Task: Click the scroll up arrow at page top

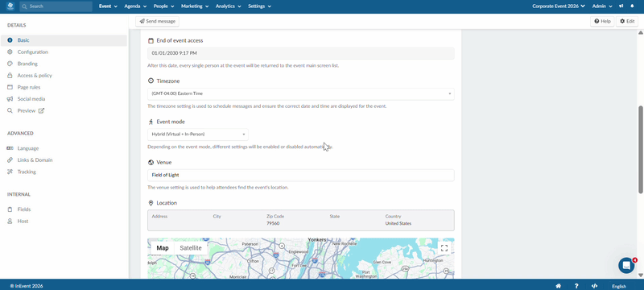Action: (x=641, y=32)
